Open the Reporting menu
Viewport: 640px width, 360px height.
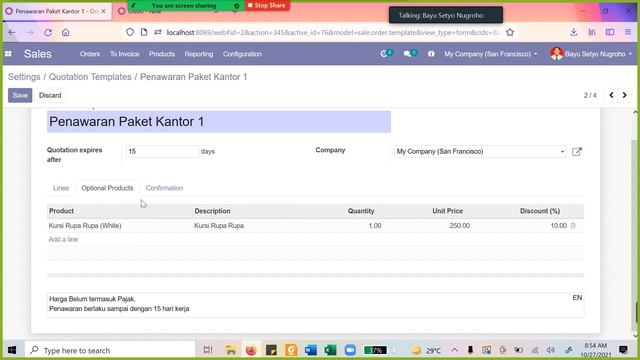[199, 54]
